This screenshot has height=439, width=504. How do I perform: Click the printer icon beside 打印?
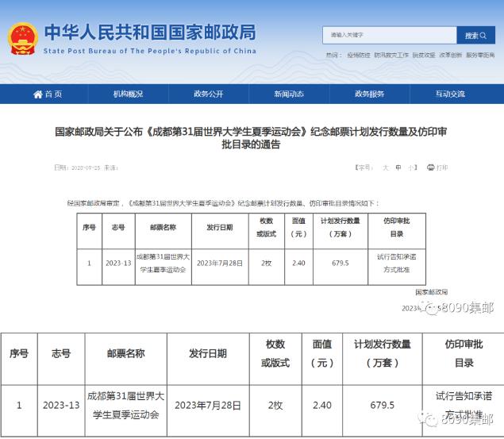click(430, 168)
